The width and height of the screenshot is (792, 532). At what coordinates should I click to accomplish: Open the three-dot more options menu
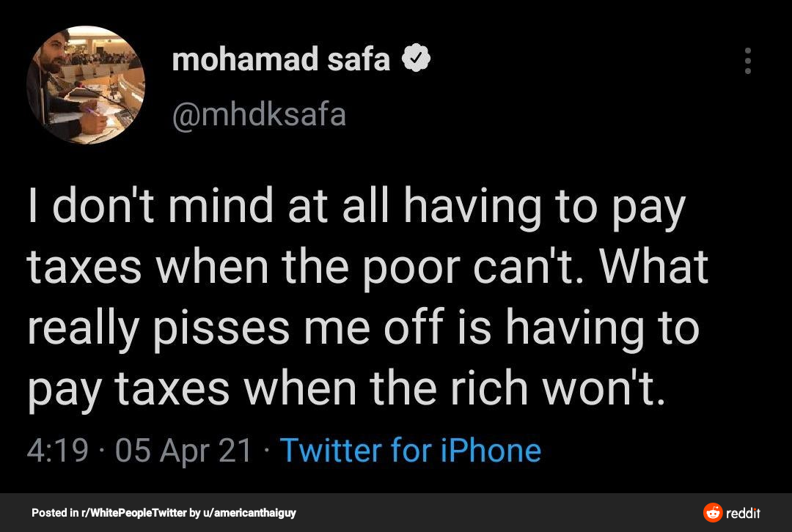coord(747,61)
